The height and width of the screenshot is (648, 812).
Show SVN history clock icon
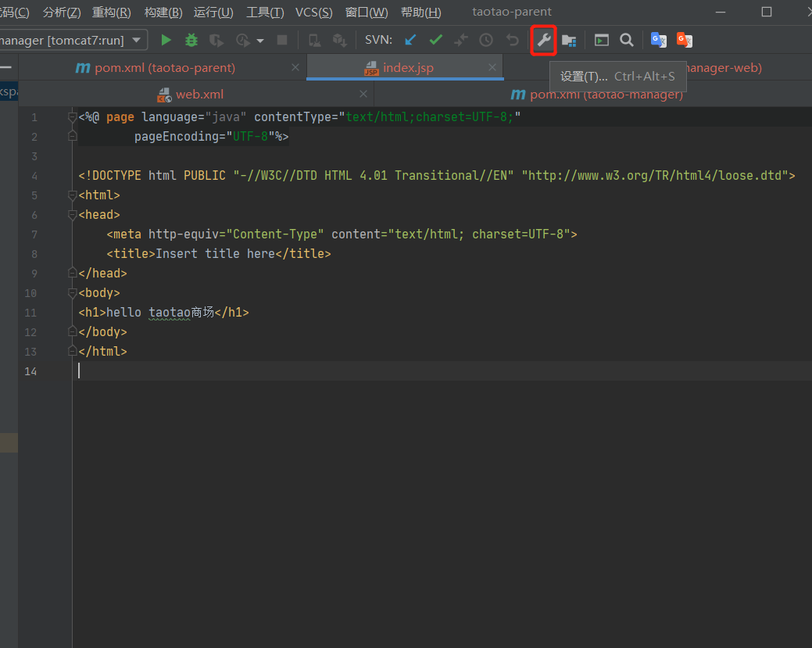(486, 40)
